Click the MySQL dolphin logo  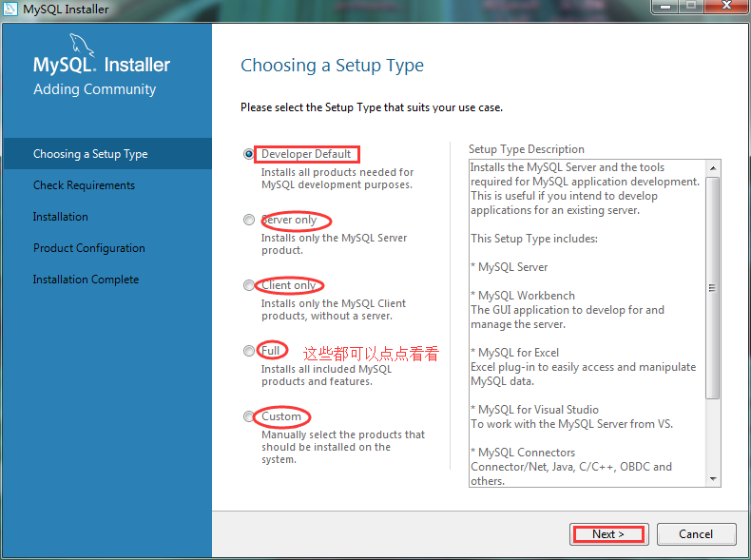82,45
